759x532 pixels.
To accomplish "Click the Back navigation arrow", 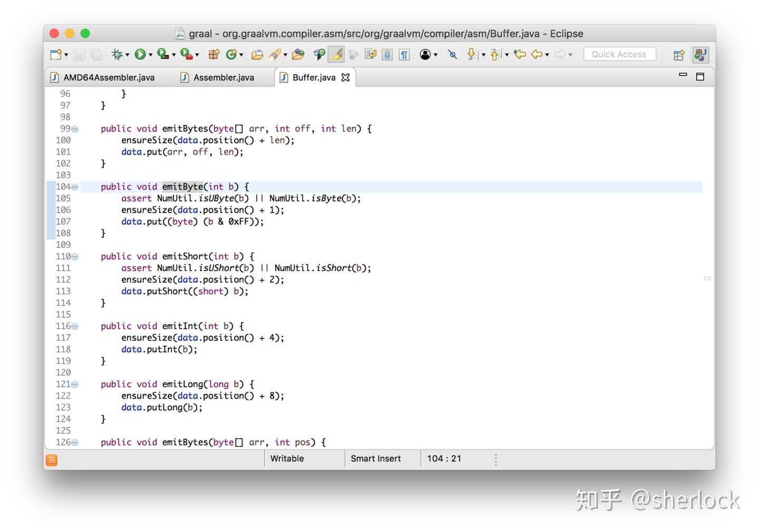I will click(537, 54).
